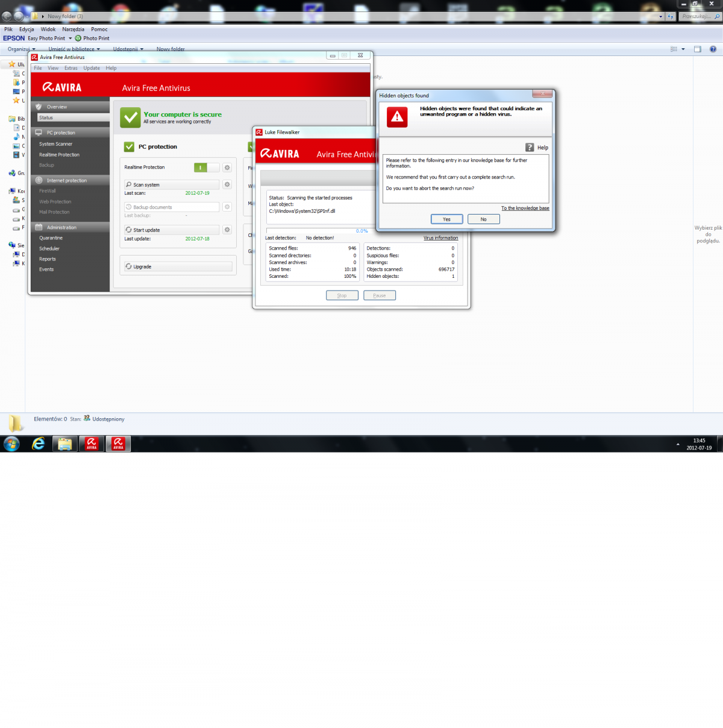Open the To the knowledge base link
Screen dimensions: 723x728
(x=525, y=208)
